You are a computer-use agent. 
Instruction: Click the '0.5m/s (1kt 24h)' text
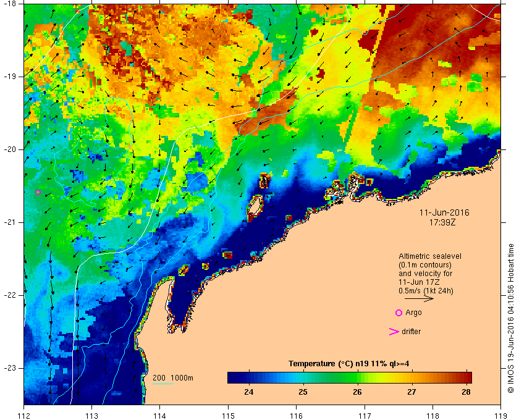tap(426, 291)
